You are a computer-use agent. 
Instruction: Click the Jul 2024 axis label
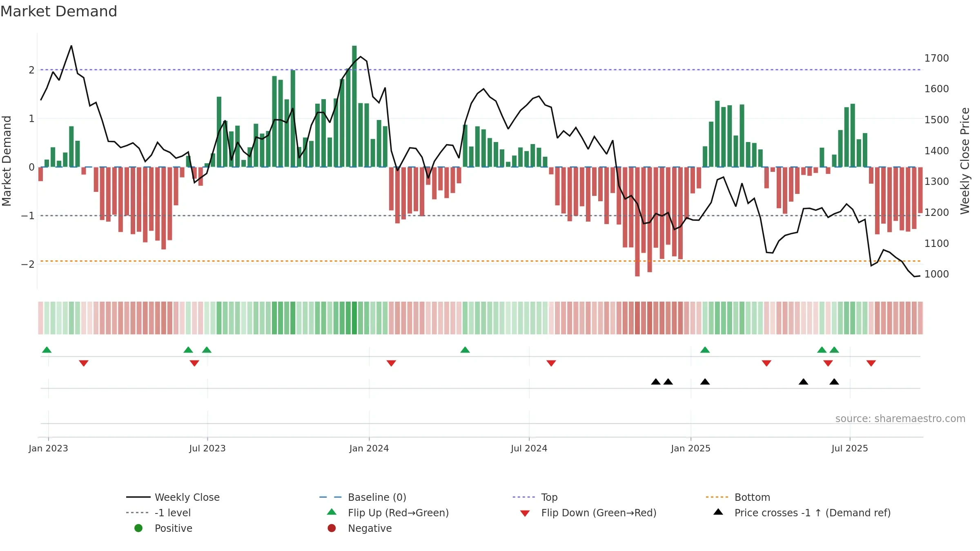click(529, 448)
